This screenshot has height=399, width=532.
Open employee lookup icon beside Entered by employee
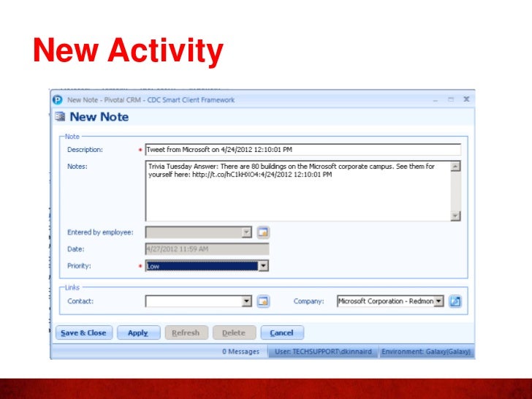[x=263, y=232]
